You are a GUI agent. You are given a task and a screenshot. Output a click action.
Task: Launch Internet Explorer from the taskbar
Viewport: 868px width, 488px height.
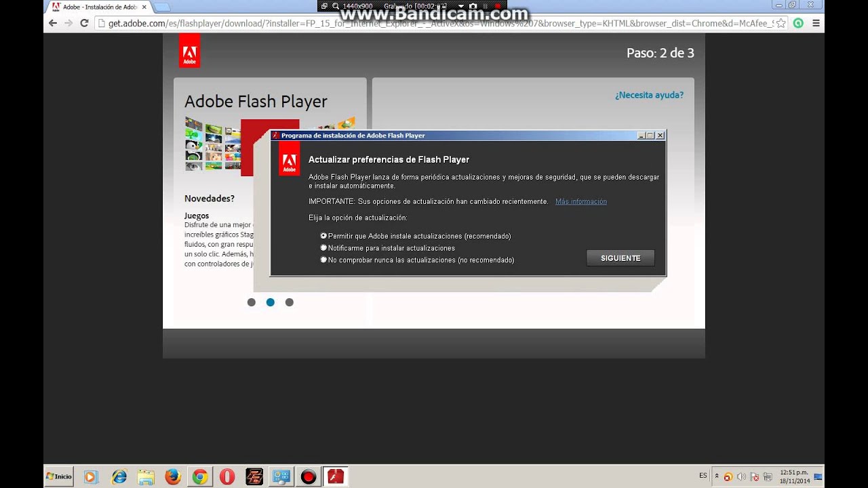coord(119,477)
